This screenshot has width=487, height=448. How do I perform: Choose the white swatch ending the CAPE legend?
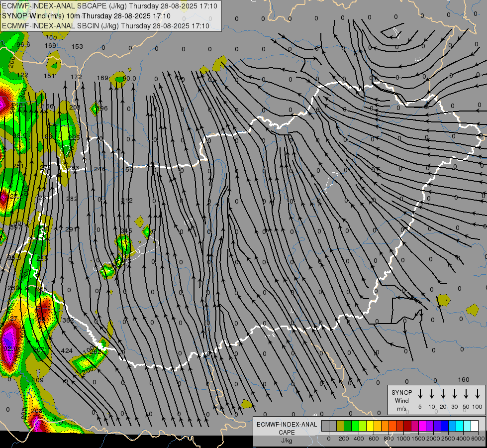tap(475, 426)
